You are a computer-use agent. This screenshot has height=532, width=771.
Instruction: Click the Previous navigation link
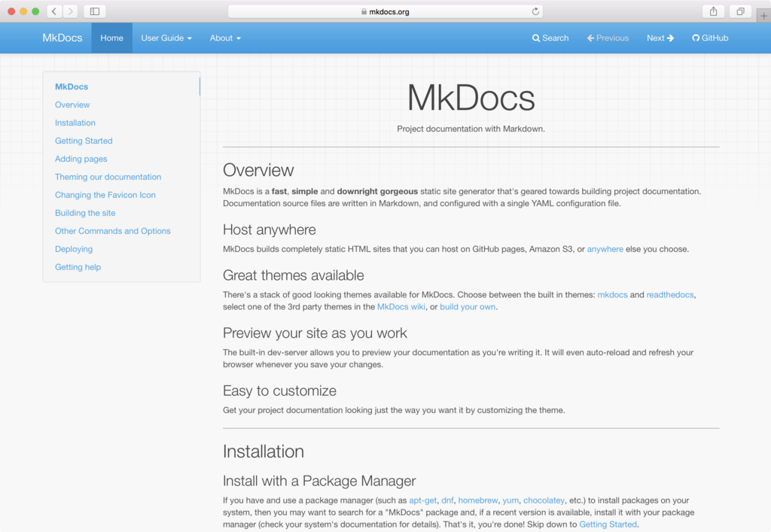608,38
